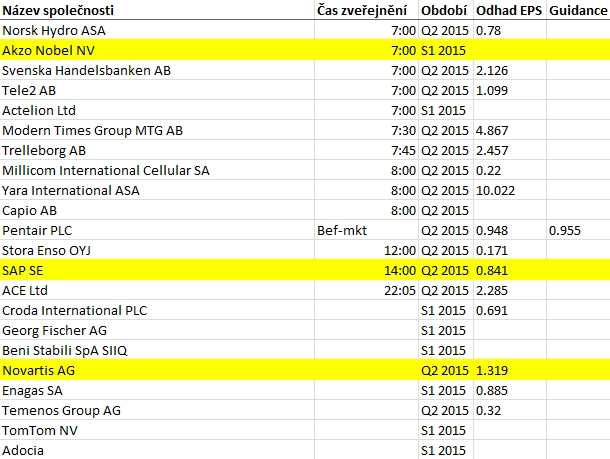Click the EPS estimate '0.32'

click(x=510, y=410)
